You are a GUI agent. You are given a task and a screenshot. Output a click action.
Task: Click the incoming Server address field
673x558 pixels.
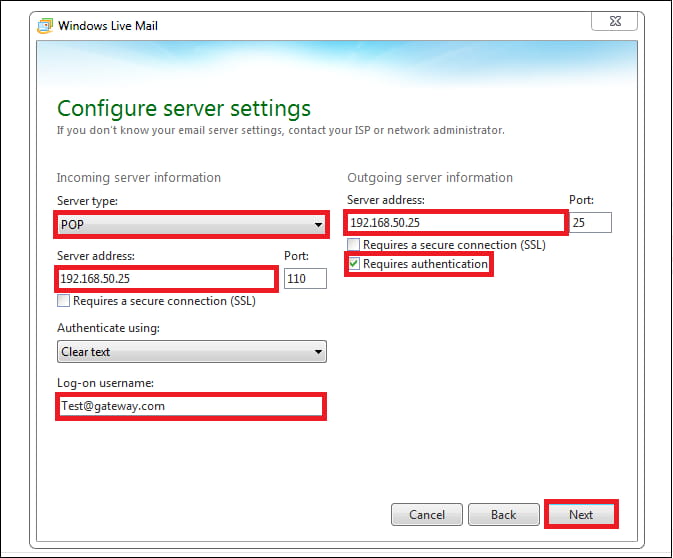pyautogui.click(x=167, y=279)
